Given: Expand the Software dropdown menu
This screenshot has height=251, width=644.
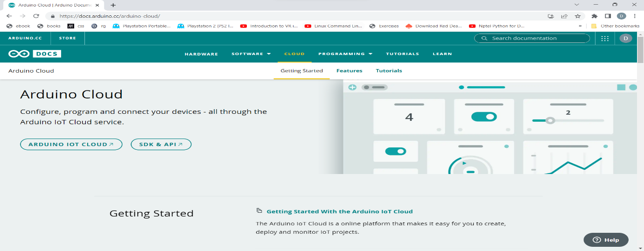Looking at the screenshot, I should (251, 54).
